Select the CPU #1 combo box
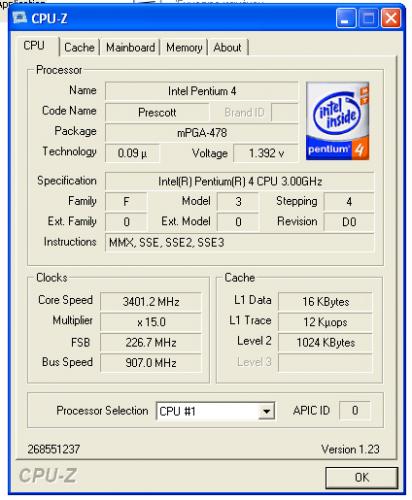 point(215,411)
